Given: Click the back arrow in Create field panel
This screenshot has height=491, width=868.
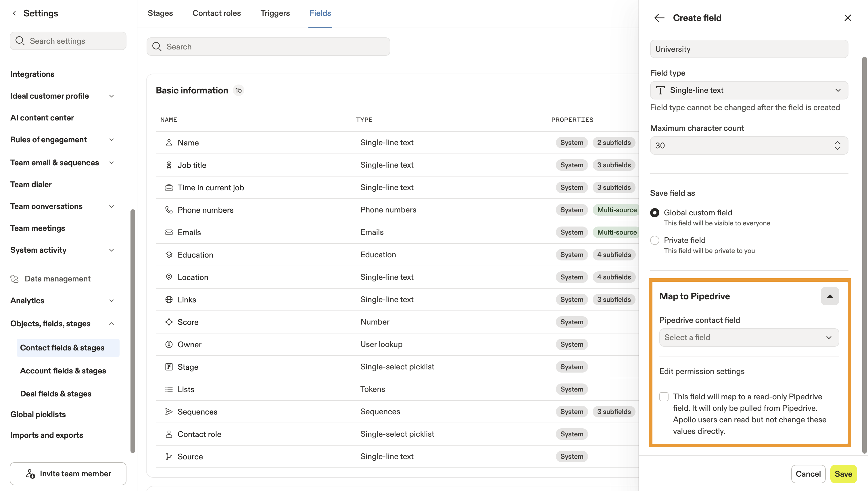Looking at the screenshot, I should [x=659, y=18].
